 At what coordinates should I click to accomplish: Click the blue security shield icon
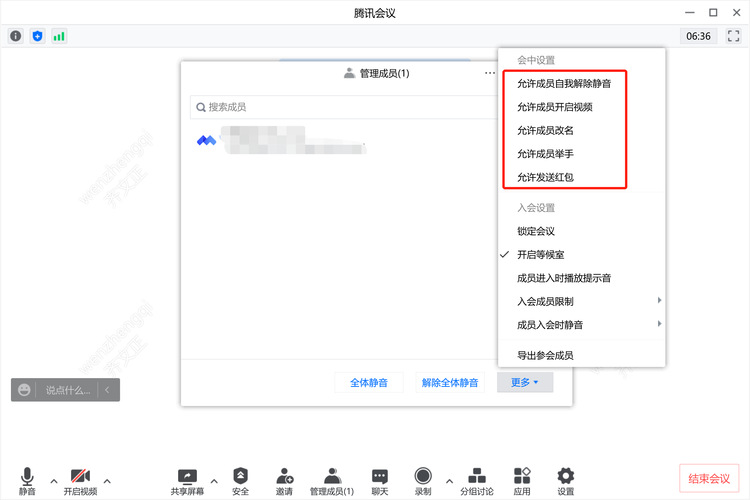37,36
